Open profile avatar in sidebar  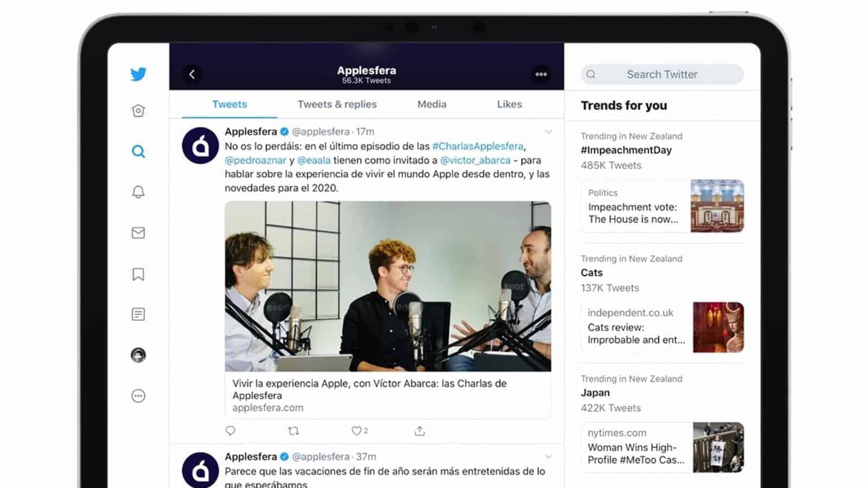(138, 355)
